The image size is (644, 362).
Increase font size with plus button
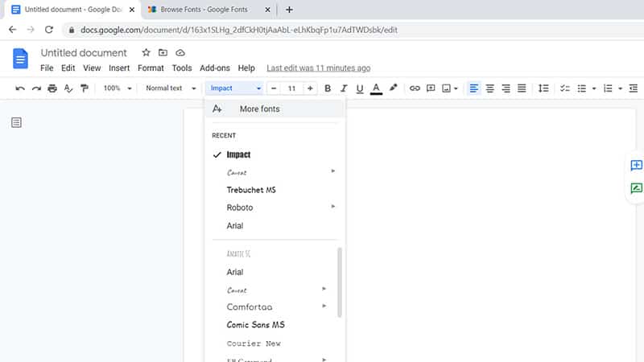point(310,88)
